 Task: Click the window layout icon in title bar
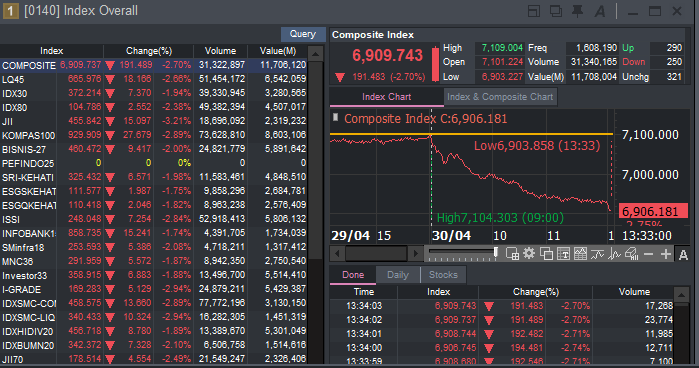click(x=534, y=11)
